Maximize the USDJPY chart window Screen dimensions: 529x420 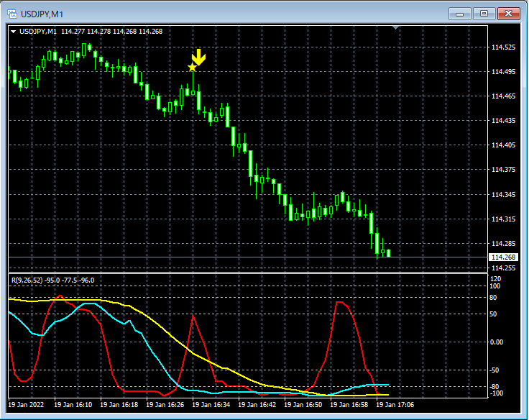[x=484, y=14]
